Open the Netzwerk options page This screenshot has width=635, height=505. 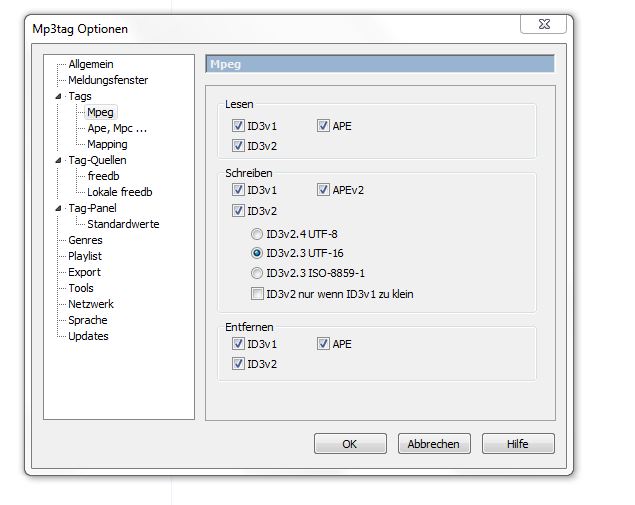point(91,304)
